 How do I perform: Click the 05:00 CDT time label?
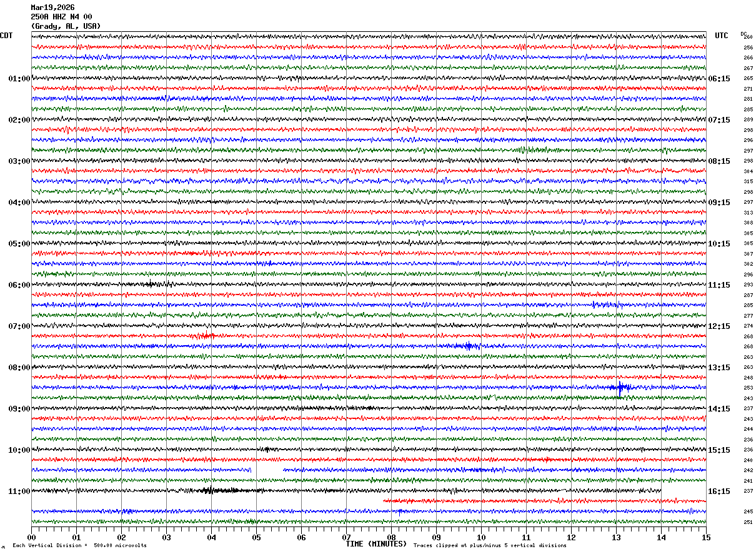tap(19, 244)
